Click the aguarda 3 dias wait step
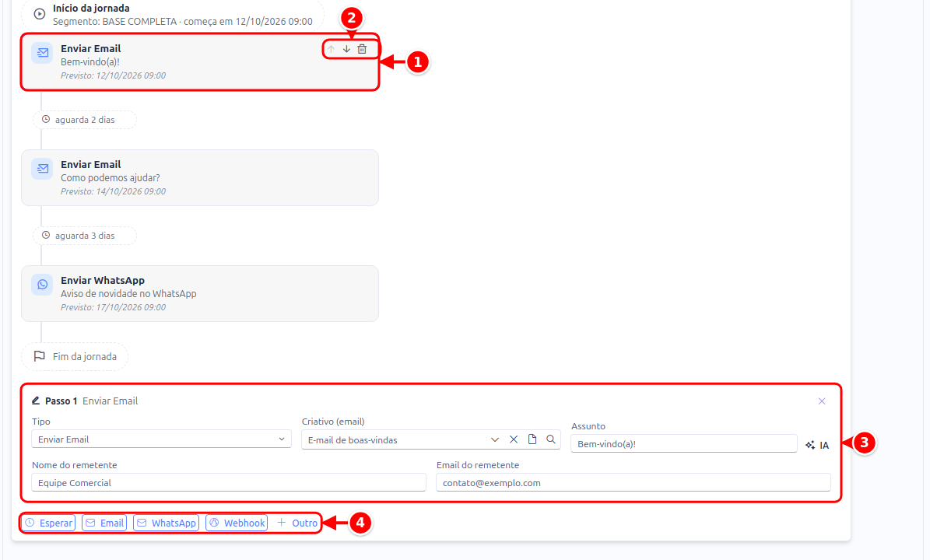Screen dimensions: 930x560 (x=85, y=235)
